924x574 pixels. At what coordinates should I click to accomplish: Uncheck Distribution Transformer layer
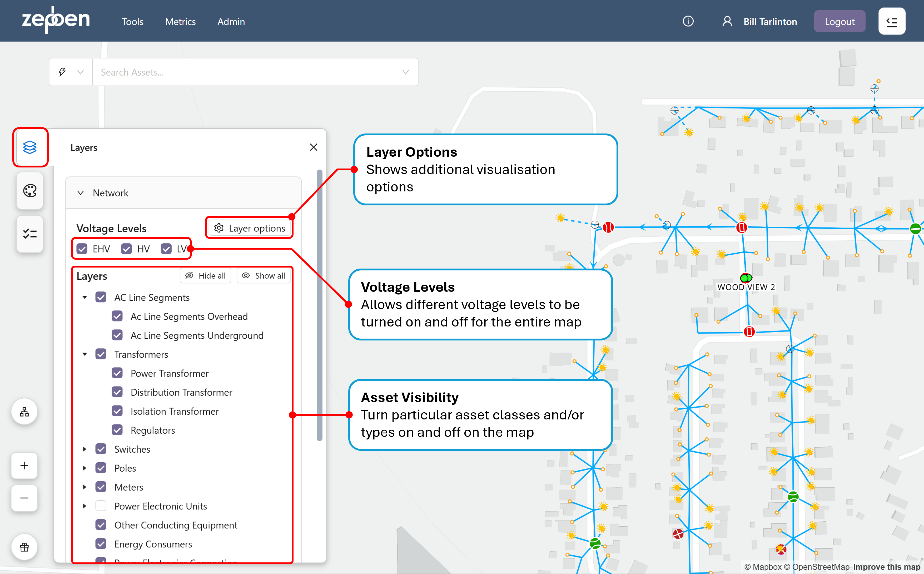tap(117, 392)
